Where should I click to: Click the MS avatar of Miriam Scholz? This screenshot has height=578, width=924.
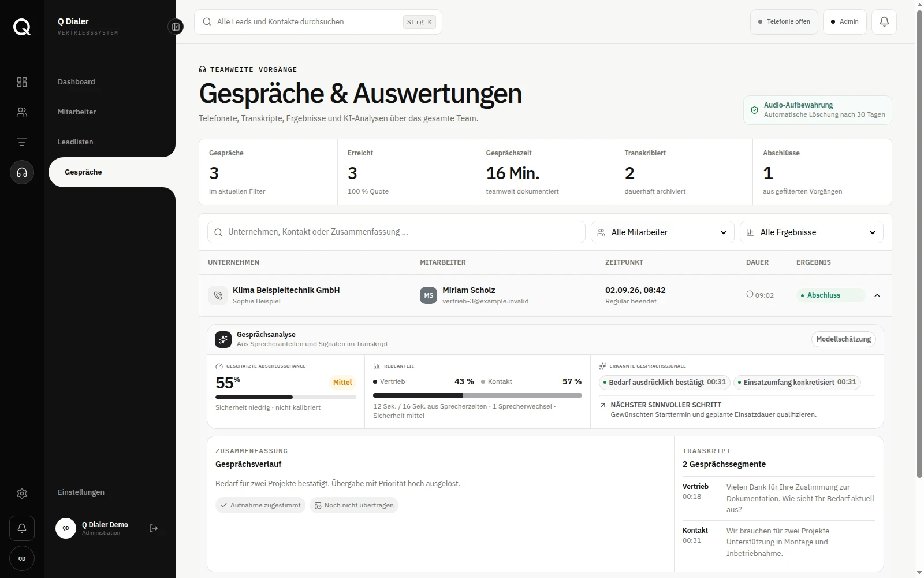tap(429, 295)
